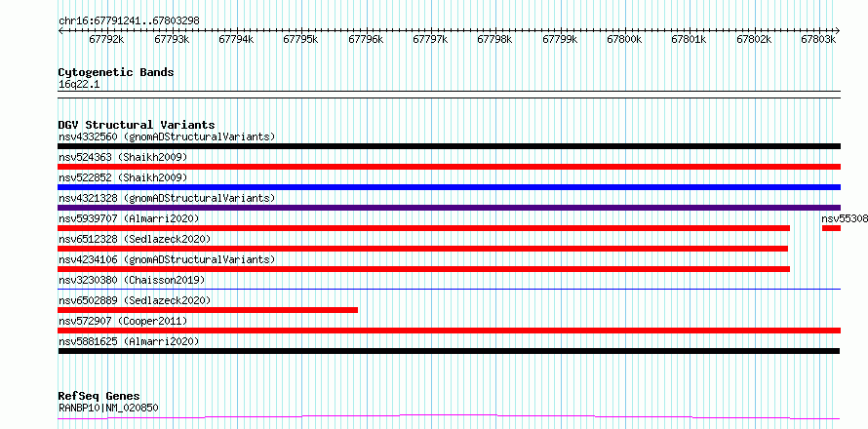
Task: Click the 16q22.1 cytogenetic band label
Action: pos(79,85)
